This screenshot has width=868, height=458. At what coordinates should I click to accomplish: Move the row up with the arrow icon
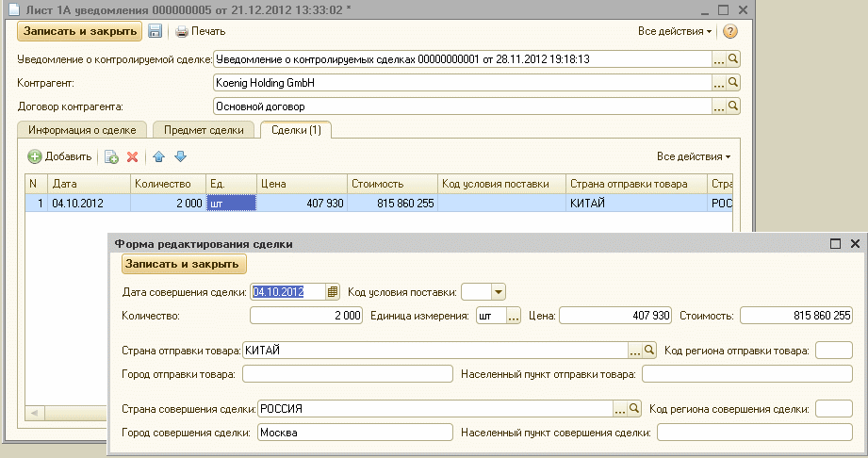point(159,156)
